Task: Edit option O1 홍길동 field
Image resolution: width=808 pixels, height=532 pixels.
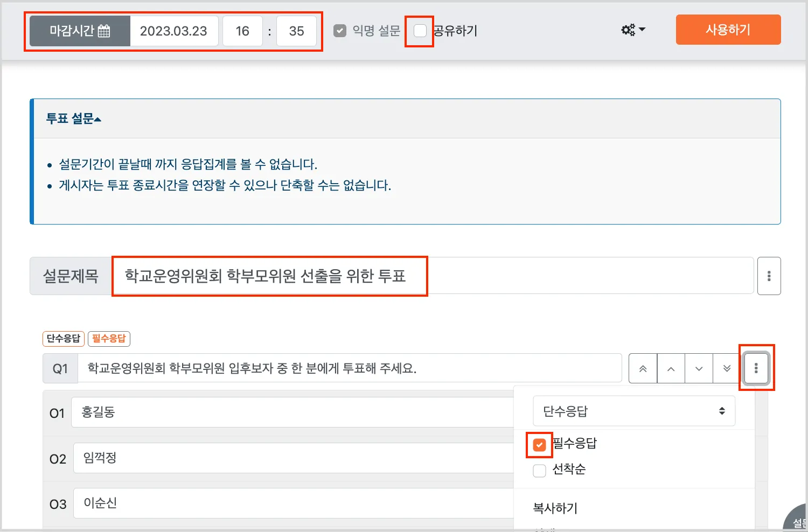Action: click(292, 412)
